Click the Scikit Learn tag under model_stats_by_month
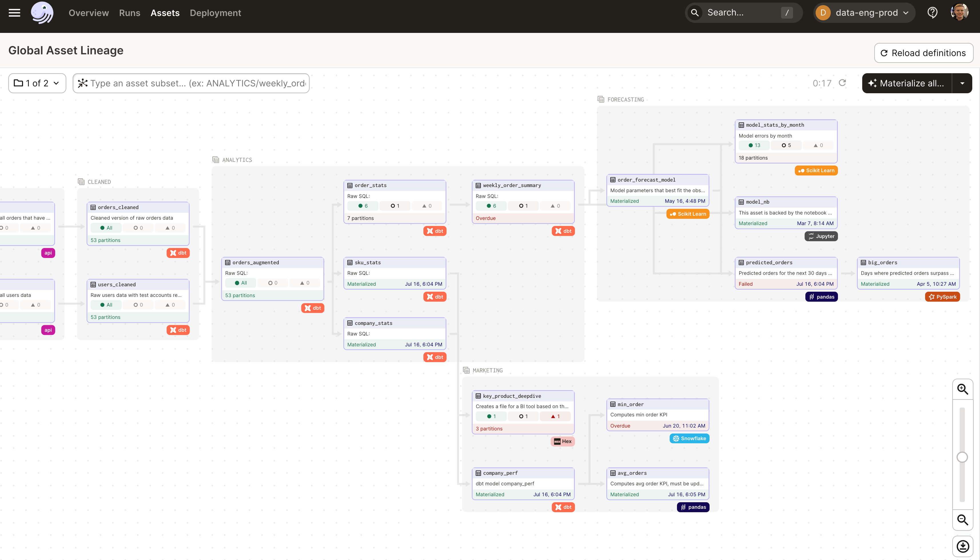 click(816, 171)
